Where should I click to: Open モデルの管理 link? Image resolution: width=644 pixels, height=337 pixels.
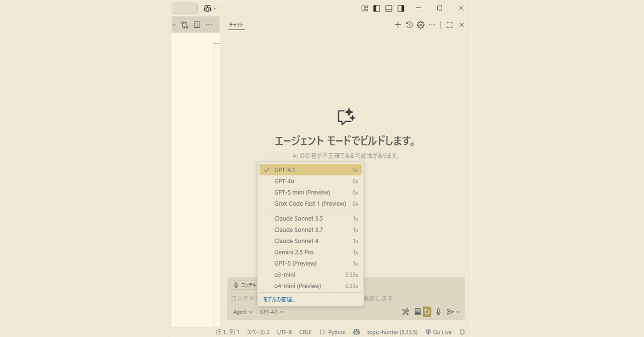[279, 299]
